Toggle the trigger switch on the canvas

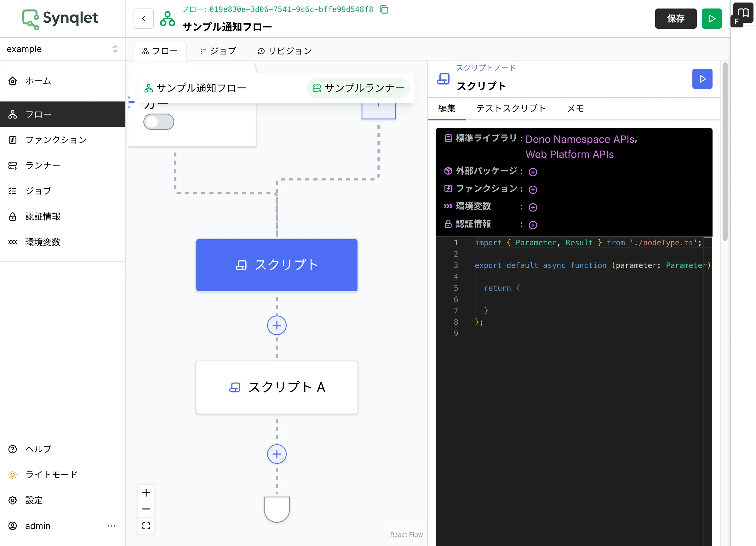click(x=159, y=122)
